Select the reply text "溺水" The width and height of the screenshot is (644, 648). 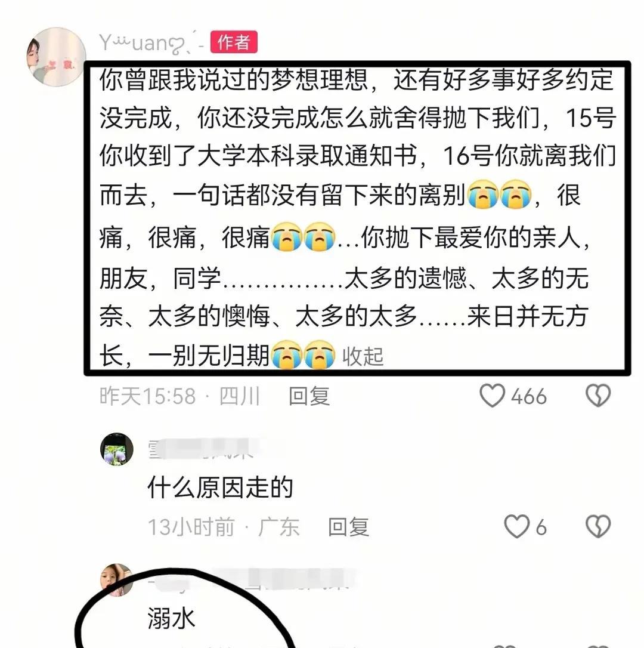(x=171, y=619)
